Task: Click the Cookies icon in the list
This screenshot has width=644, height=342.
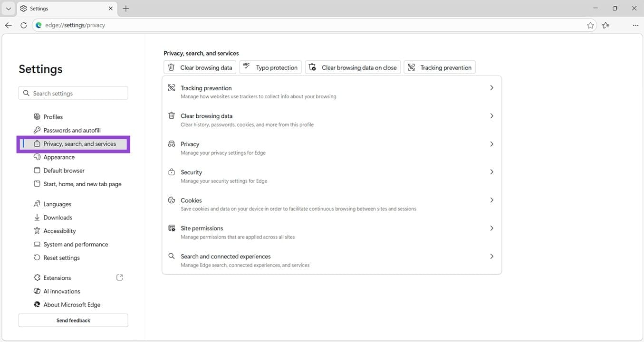Action: click(171, 200)
